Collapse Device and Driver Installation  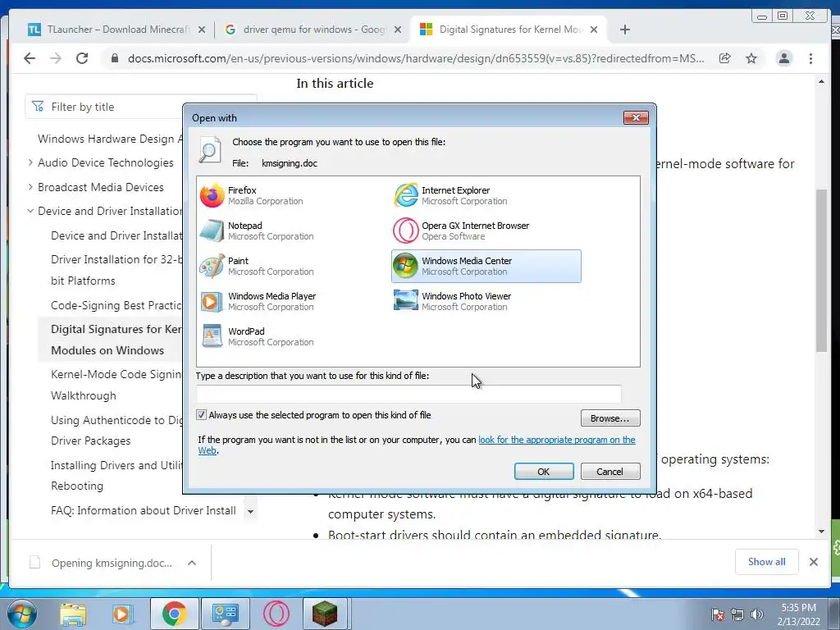[30, 211]
